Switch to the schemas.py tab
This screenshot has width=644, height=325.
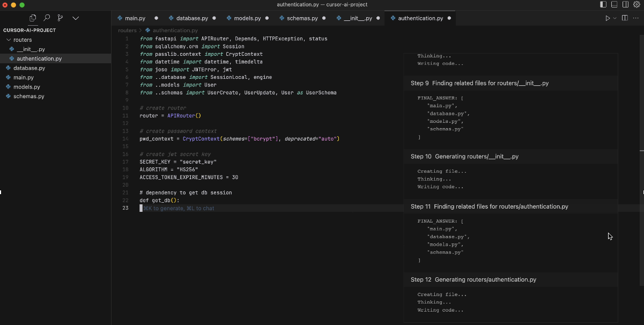(x=302, y=18)
